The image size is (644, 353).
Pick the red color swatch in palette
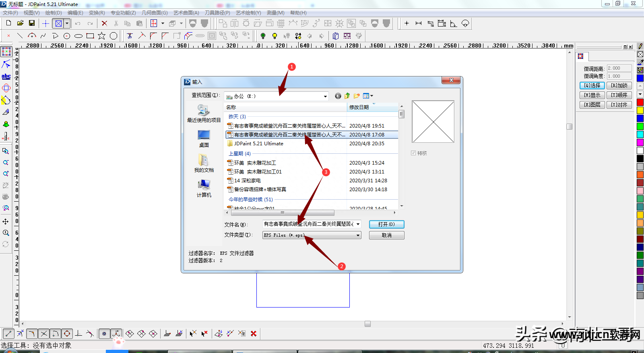pos(640,102)
